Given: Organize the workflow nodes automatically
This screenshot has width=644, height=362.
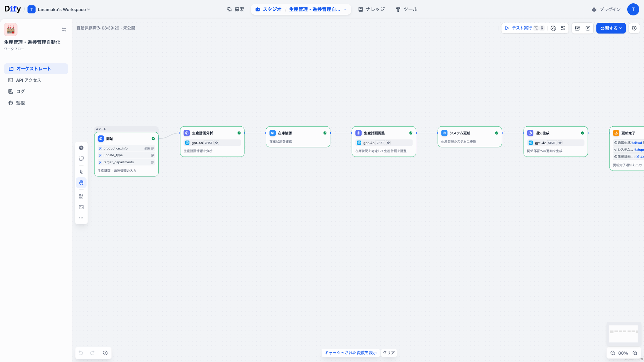Looking at the screenshot, I should (81, 196).
